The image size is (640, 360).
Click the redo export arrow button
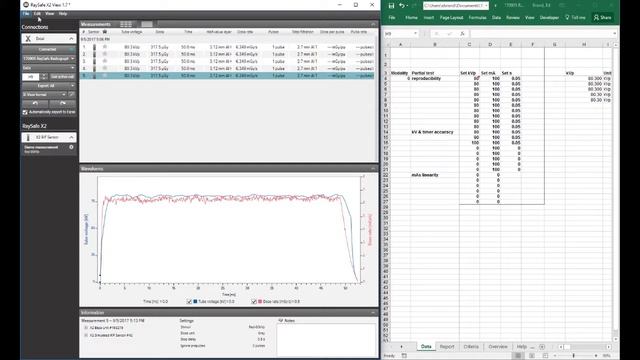(62, 104)
